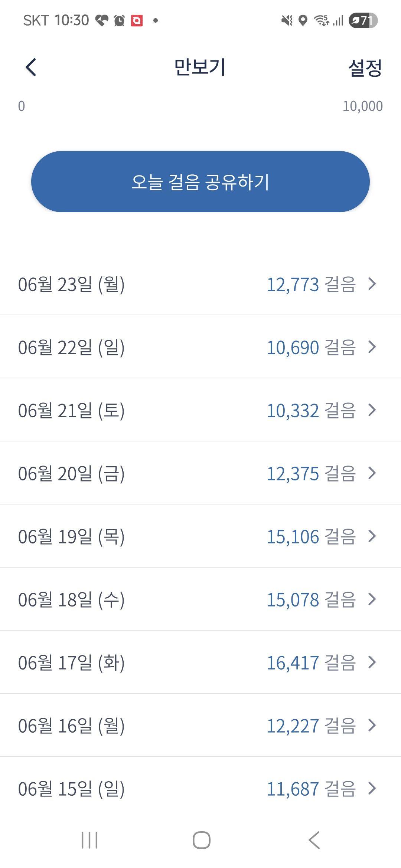Open 06월 21일 (토) entry
The image size is (401, 868).
coord(200,410)
